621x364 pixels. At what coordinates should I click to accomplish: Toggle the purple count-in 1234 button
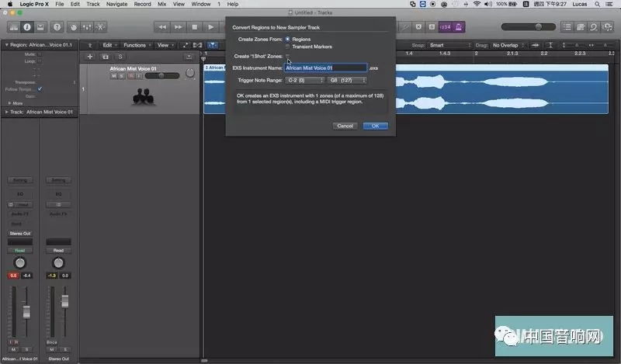(446, 27)
